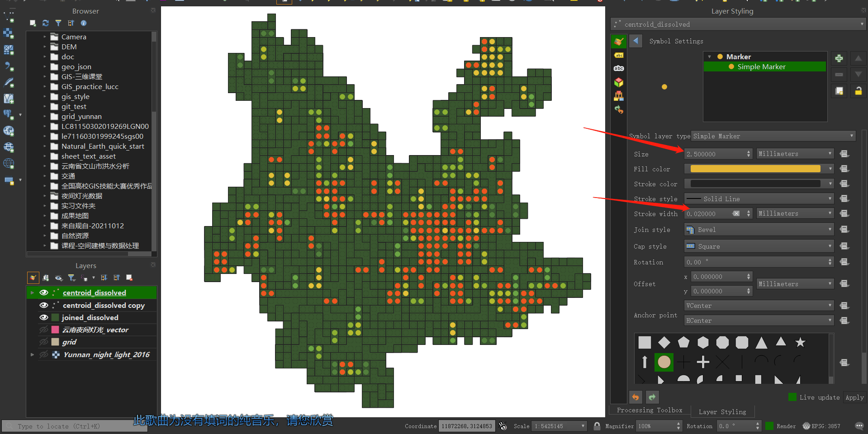Image resolution: width=868 pixels, height=434 pixels.
Task: Click Expand All icon in Layers toolbar
Action: (104, 278)
